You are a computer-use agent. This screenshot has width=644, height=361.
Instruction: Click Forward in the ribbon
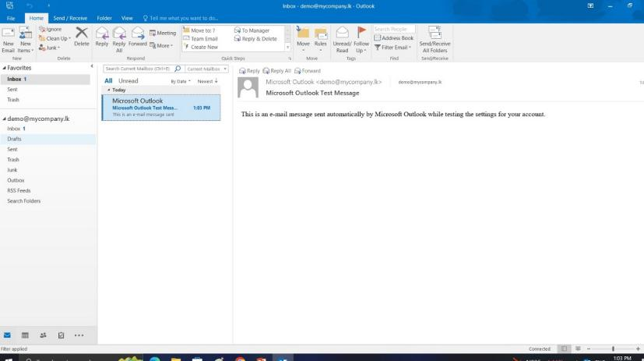click(138, 37)
